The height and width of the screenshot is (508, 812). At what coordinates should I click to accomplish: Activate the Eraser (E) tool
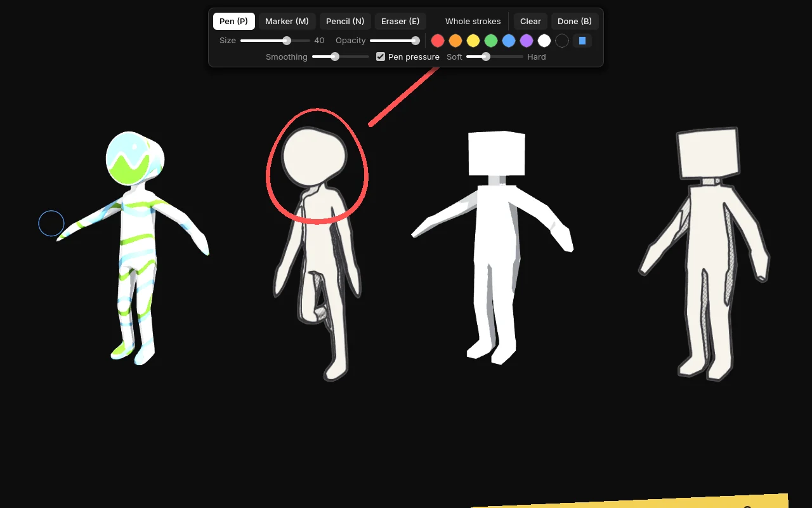(x=400, y=22)
